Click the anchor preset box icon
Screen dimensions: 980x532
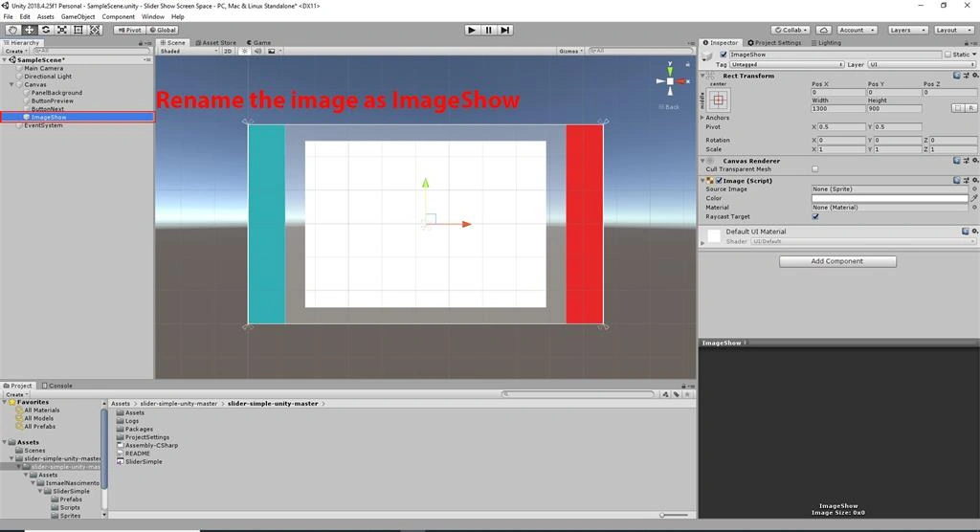(718, 100)
